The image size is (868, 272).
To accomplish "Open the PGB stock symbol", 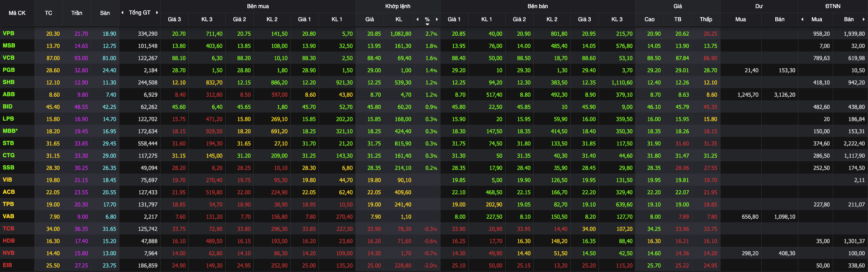I will pyautogui.click(x=9, y=70).
